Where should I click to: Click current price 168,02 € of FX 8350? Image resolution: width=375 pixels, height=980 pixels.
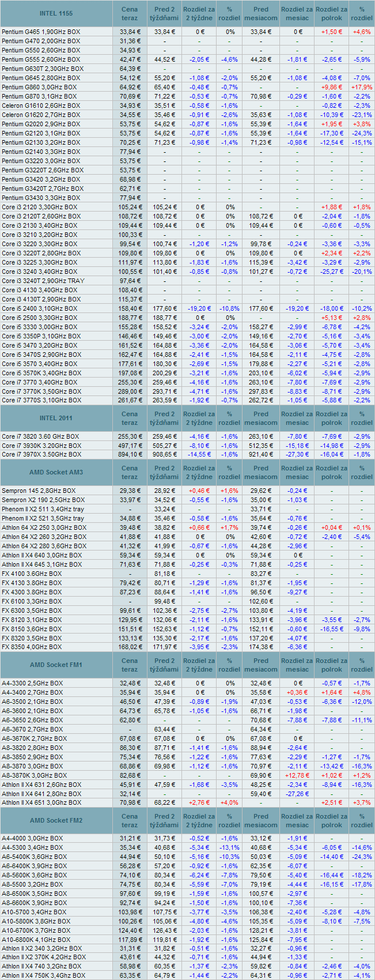click(x=130, y=647)
